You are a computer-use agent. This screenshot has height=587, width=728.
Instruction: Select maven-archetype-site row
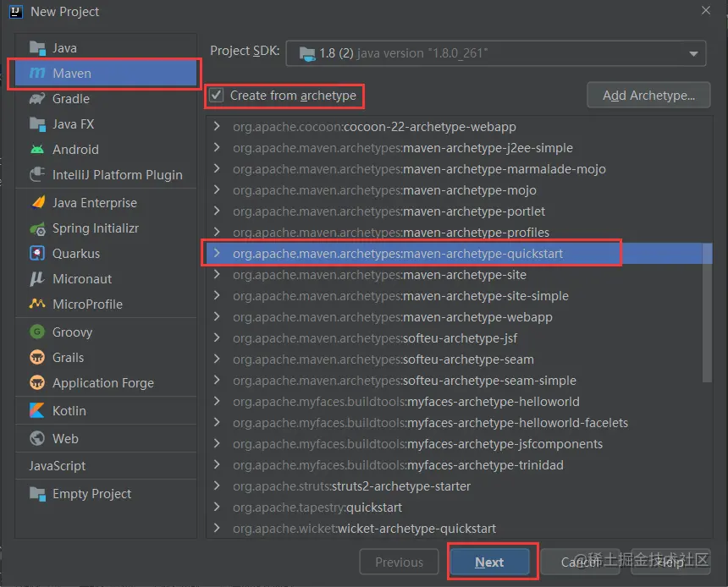point(459,275)
